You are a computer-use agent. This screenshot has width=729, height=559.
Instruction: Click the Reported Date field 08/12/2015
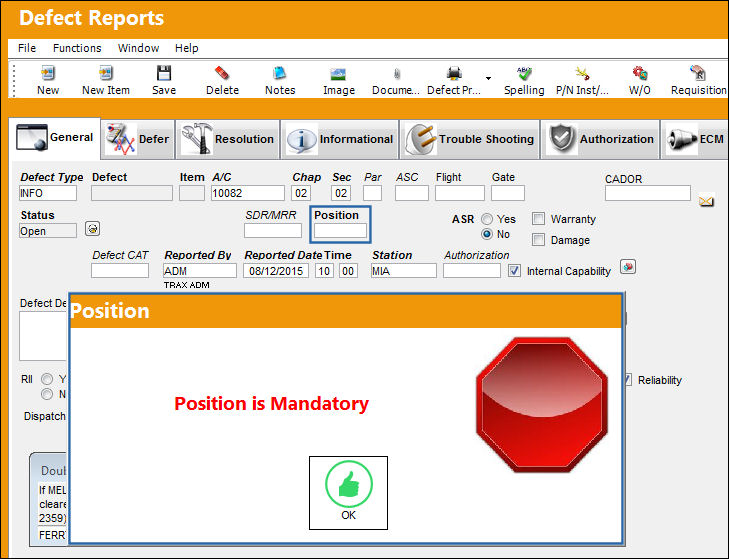point(276,271)
